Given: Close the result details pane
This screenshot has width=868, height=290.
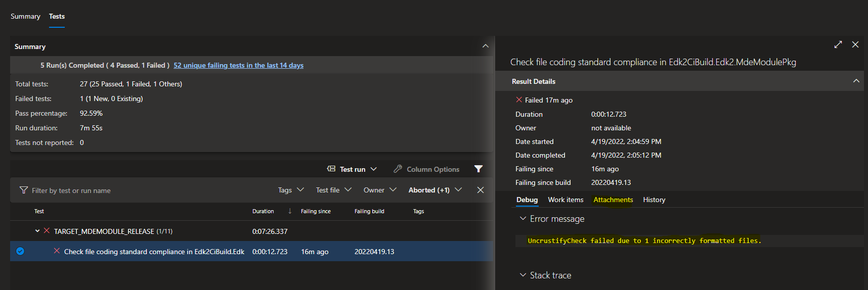Looking at the screenshot, I should 855,44.
